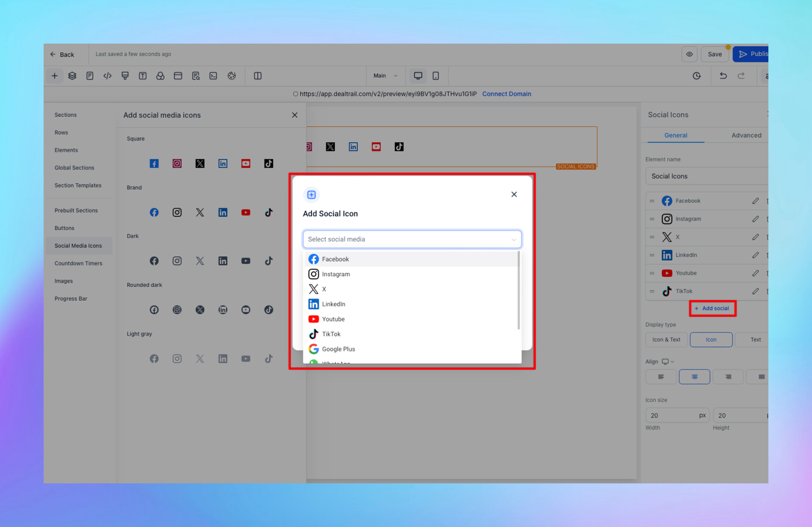Viewport: 812px width, 527px height.
Task: Click the layers icon in top toolbar
Action: [72, 76]
